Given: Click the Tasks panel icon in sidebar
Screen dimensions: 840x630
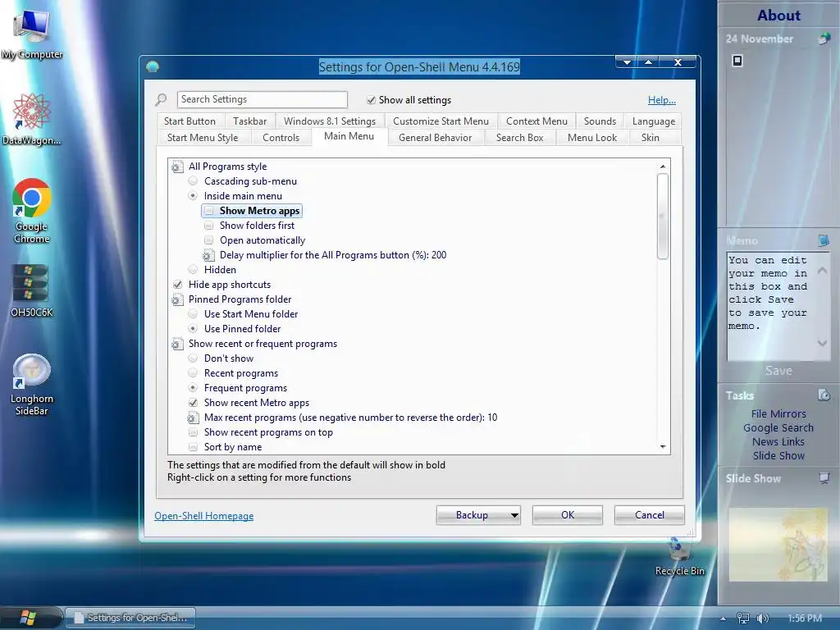Looking at the screenshot, I should pos(824,395).
